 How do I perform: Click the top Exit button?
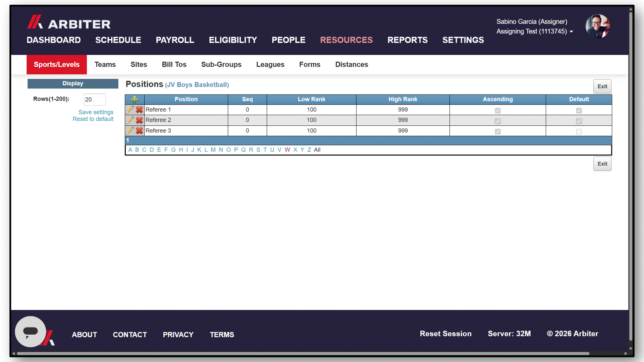coord(602,86)
